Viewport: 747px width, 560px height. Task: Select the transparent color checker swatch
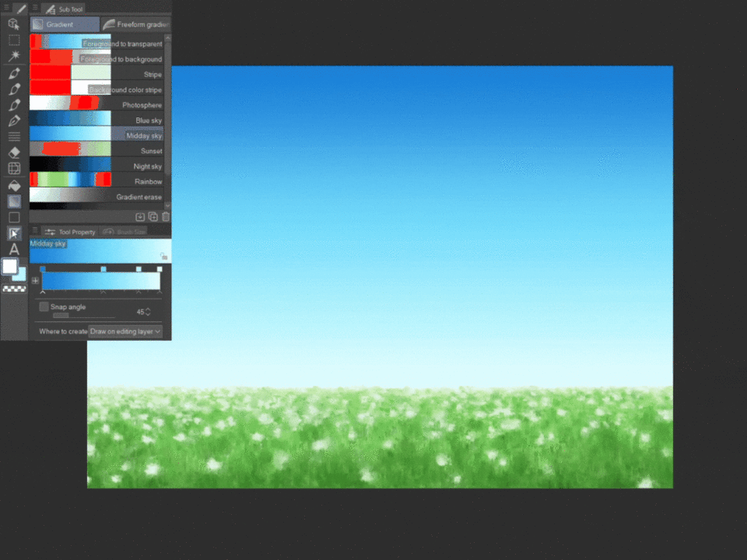tap(14, 289)
